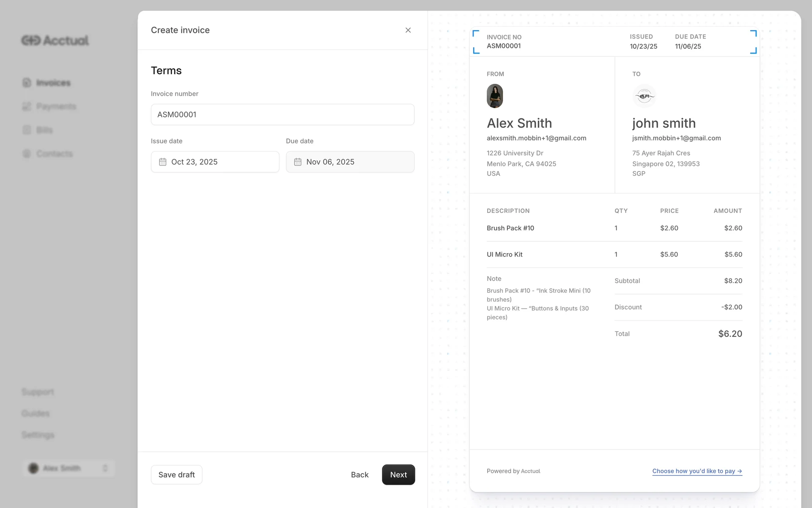Click calendar icon in Issue date field
Screen dimensions: 812x508
pos(163,162)
